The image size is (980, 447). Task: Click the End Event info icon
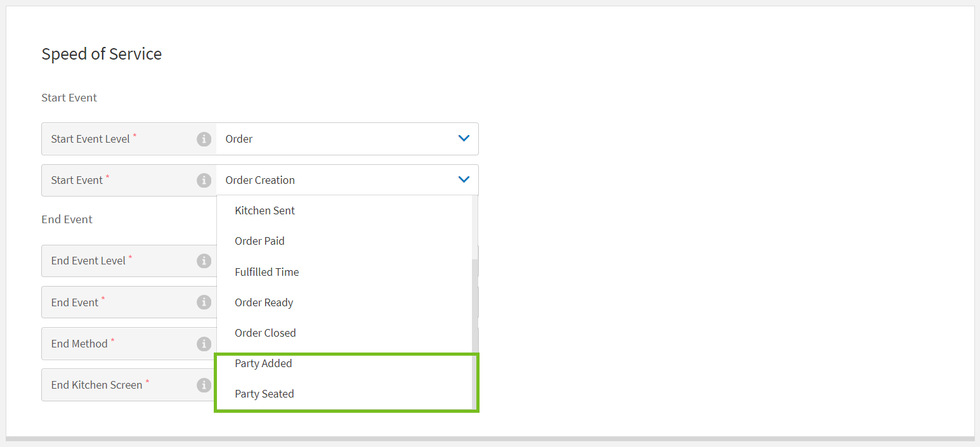point(204,302)
